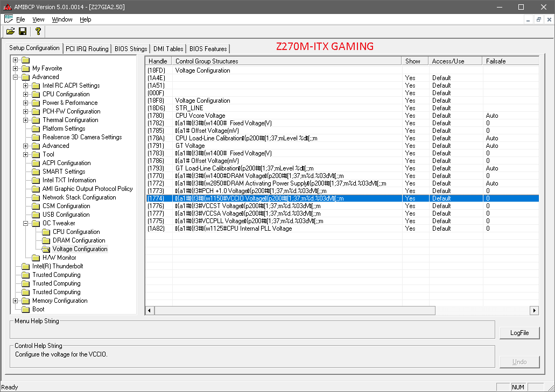
Task: Click the DRAM Configuration folder icon
Action: (46, 240)
